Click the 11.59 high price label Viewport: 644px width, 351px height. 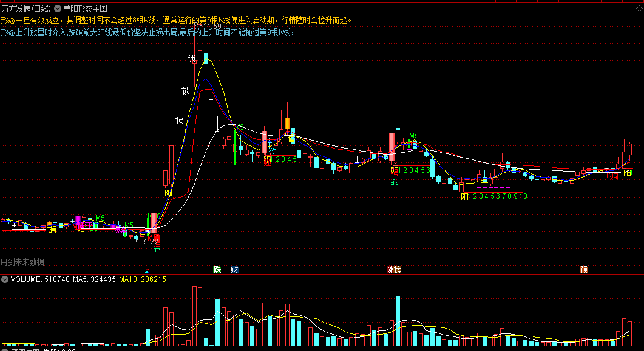212,27
